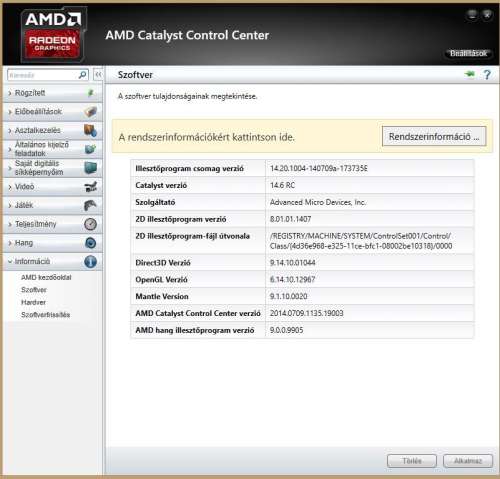Click the Törlés button

(412, 461)
